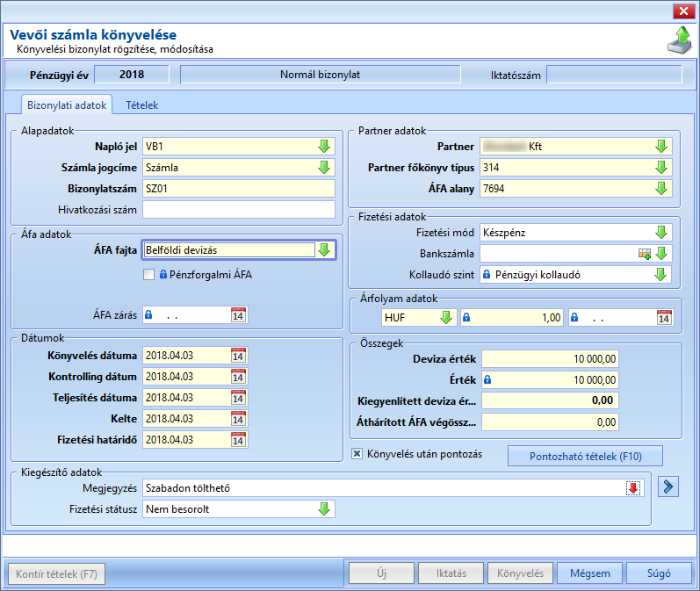The width and height of the screenshot is (700, 591).
Task: Switch to the Tételek tab
Action: pyautogui.click(x=142, y=105)
